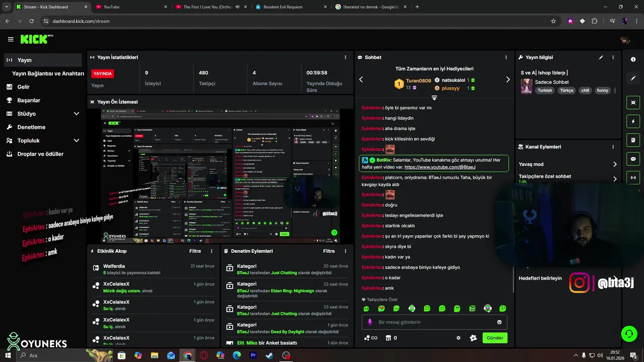Open channel points infinity balance

point(371,338)
